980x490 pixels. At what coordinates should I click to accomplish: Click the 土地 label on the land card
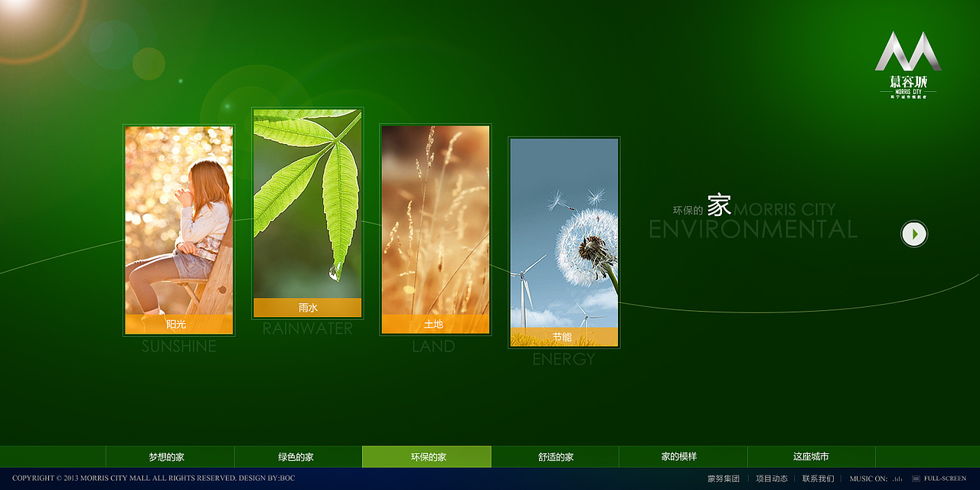(434, 324)
